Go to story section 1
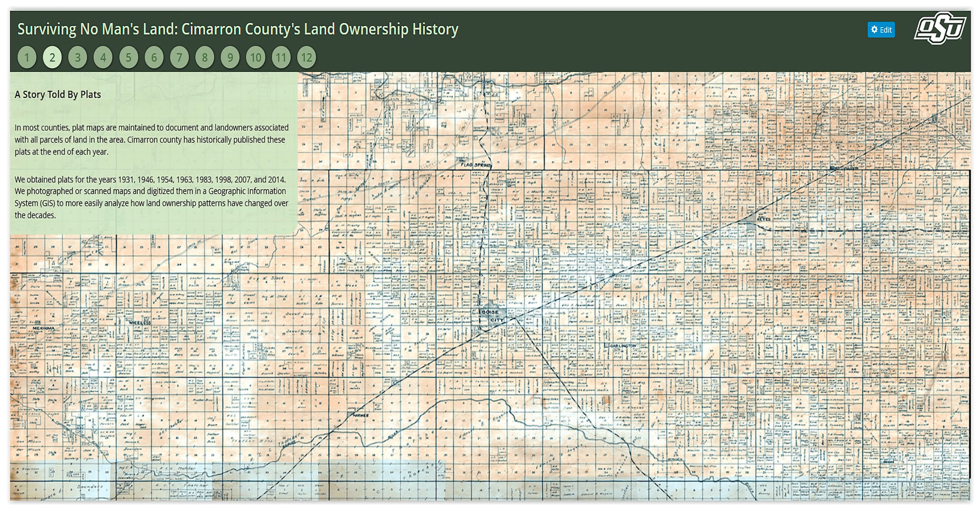 27,58
